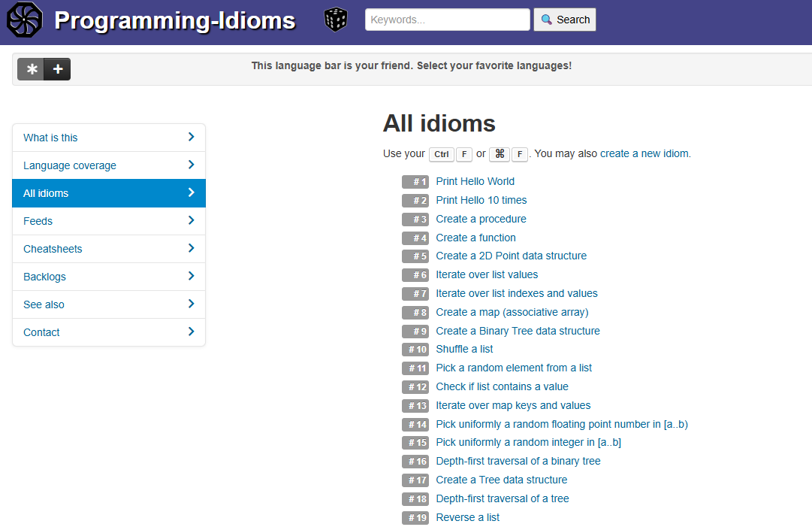
Task: Open Iterate over list indexes and values
Action: point(516,293)
